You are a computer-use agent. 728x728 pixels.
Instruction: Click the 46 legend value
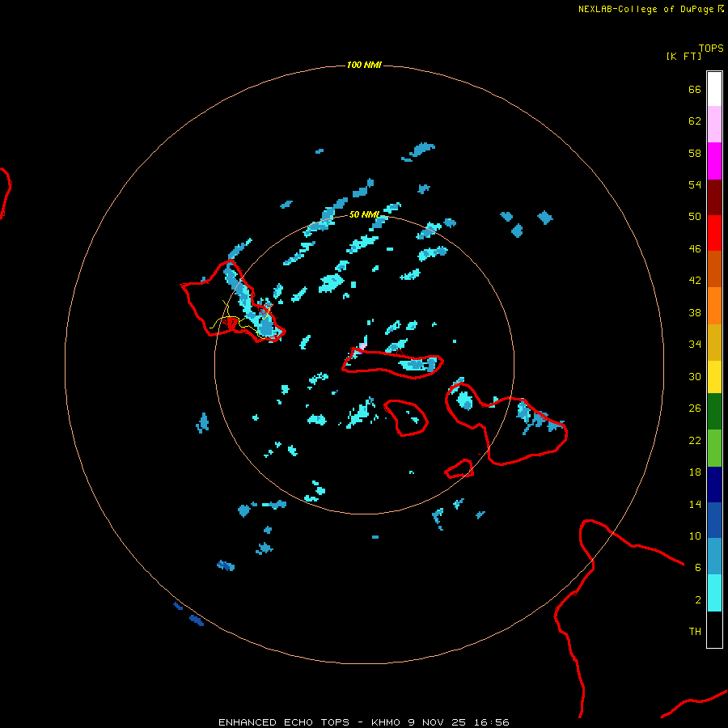[695, 248]
